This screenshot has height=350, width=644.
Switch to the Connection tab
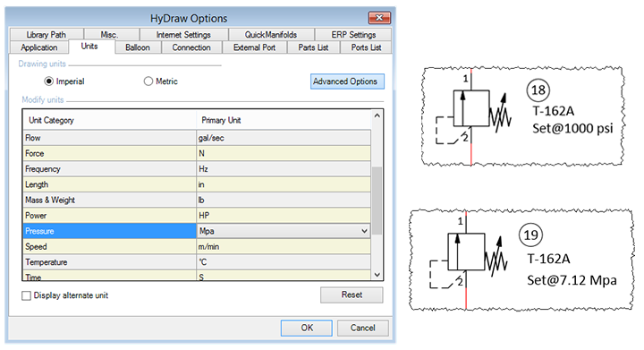pos(191,47)
